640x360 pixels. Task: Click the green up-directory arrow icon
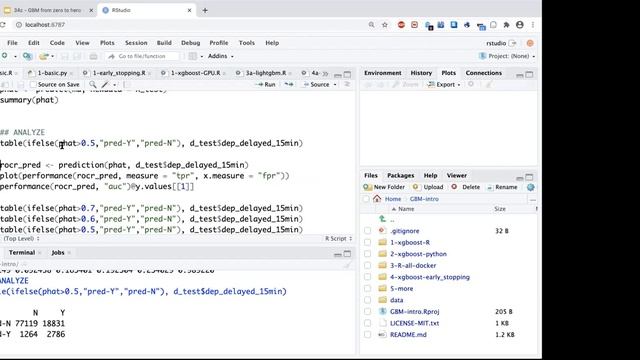(x=382, y=219)
